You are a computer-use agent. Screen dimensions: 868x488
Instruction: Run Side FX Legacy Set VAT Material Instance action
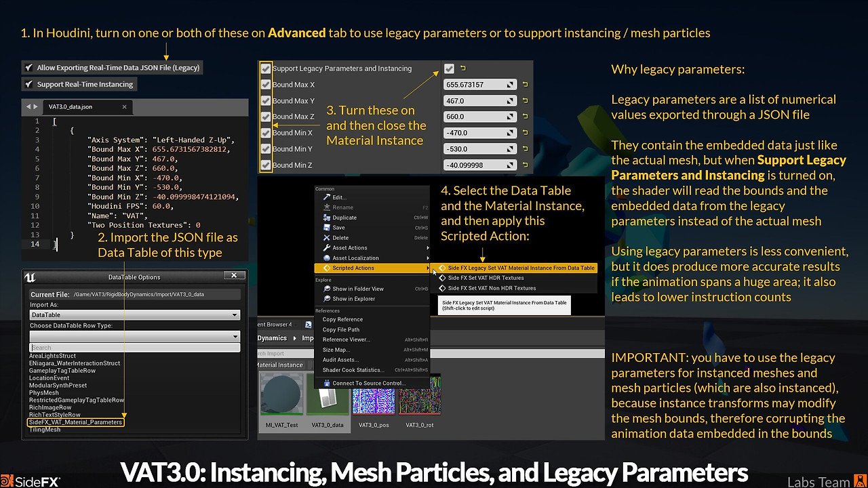[515, 268]
